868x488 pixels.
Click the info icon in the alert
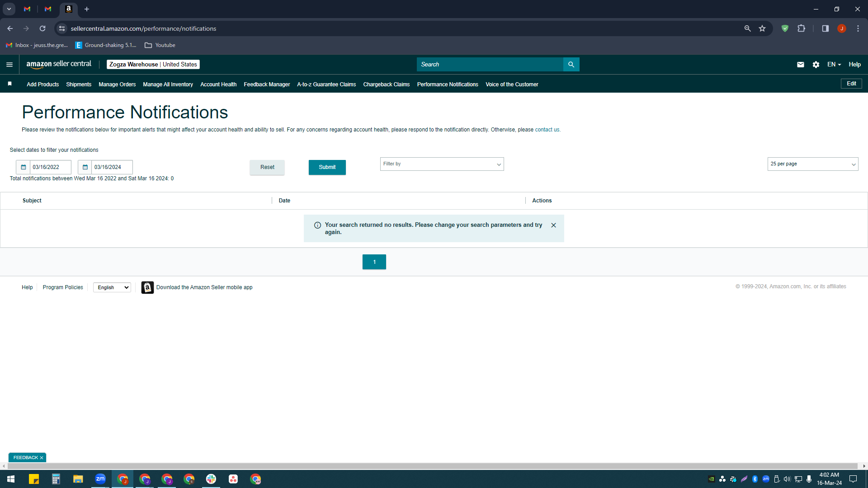click(x=317, y=225)
